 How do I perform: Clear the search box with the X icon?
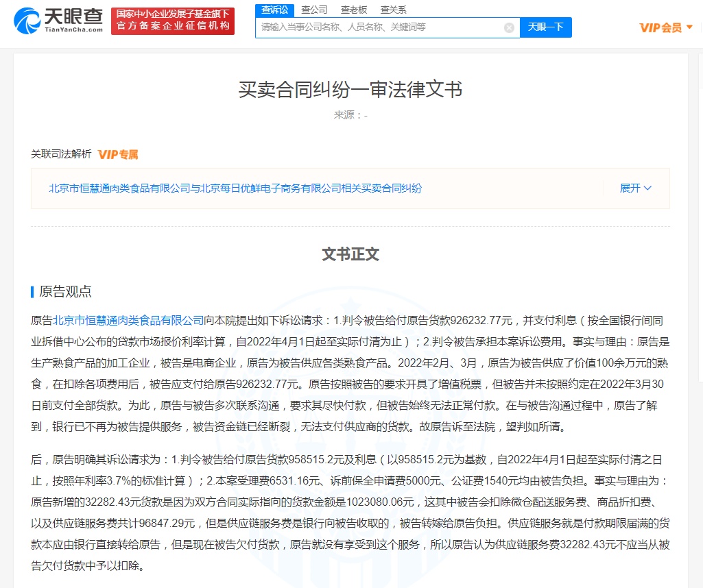point(509,28)
